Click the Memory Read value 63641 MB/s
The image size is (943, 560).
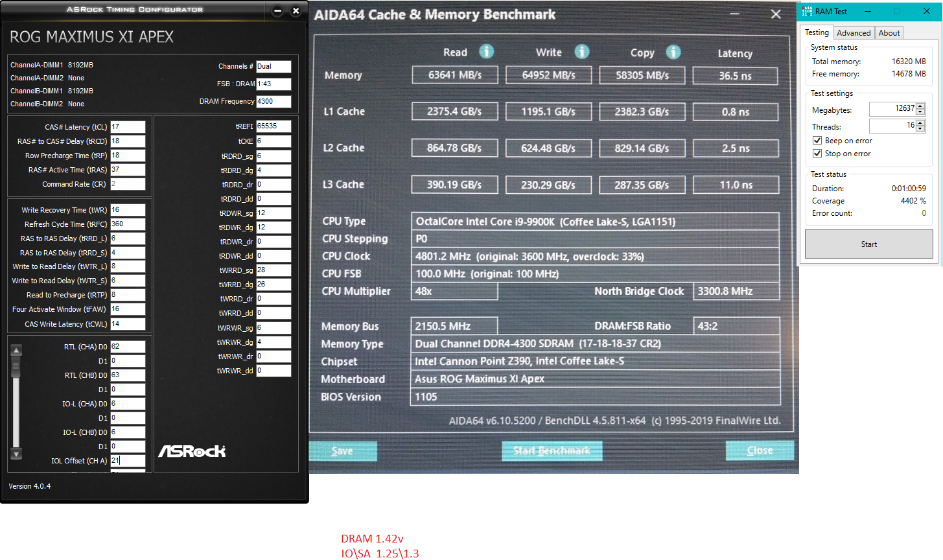click(x=455, y=75)
